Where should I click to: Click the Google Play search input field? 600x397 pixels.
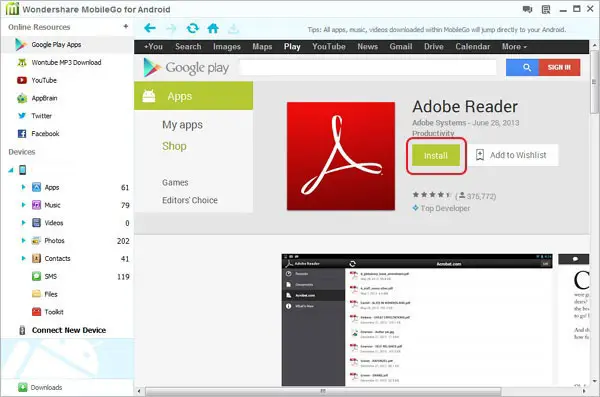(x=368, y=67)
